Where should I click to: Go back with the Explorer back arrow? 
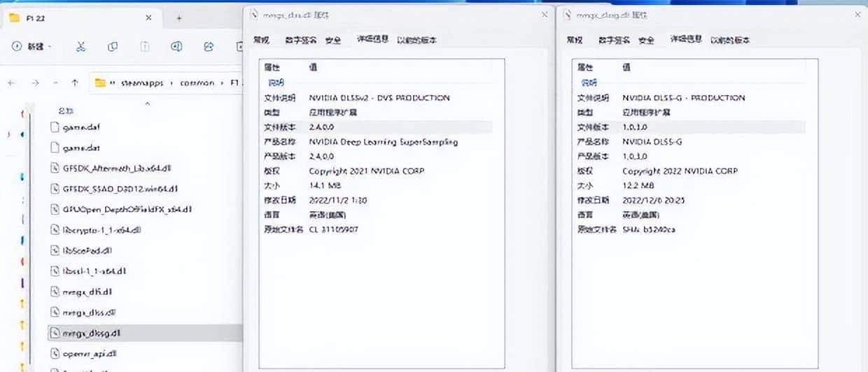tap(11, 83)
